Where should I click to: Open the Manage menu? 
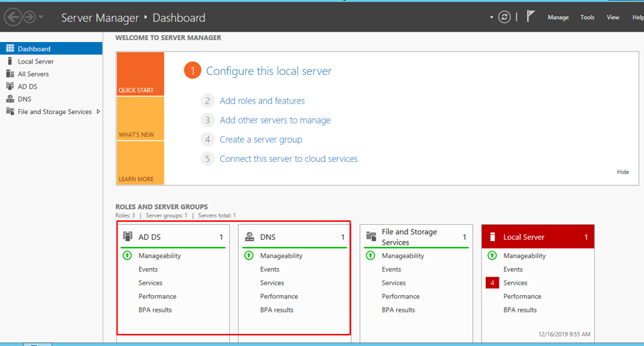coord(558,17)
